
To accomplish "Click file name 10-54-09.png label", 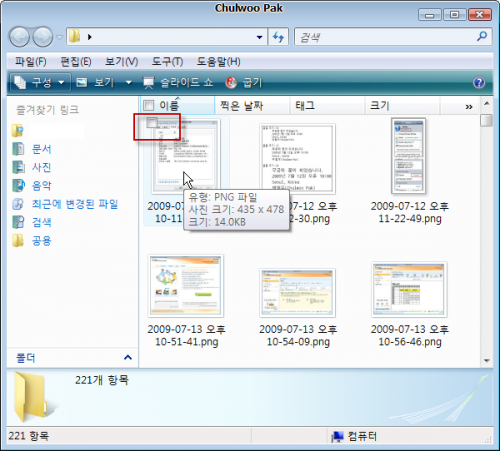I will click(x=298, y=335).
